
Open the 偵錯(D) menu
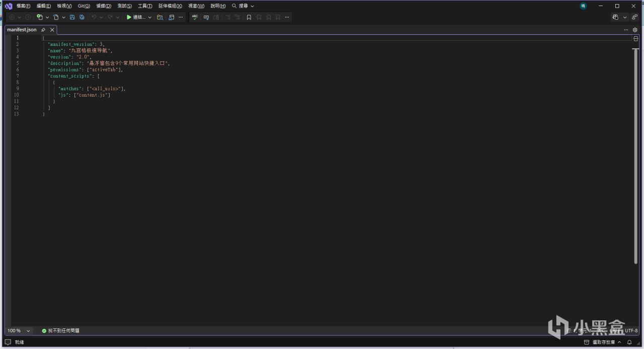pos(104,6)
